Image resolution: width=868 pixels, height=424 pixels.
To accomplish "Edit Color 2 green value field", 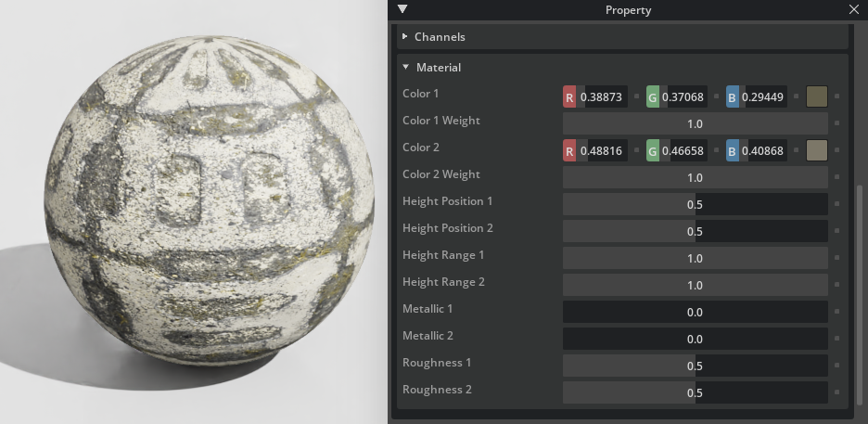I will point(683,150).
